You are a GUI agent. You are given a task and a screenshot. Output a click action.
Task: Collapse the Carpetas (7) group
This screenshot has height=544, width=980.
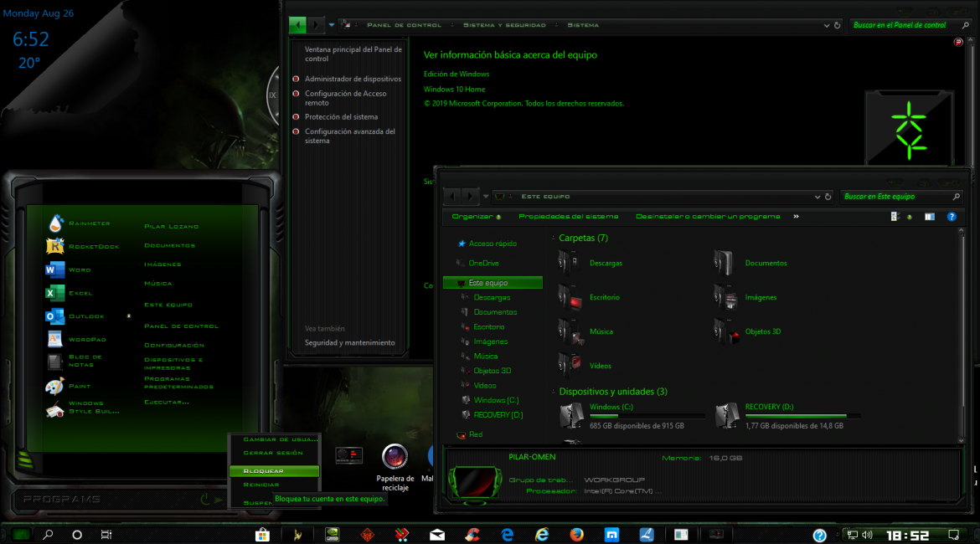coord(553,238)
